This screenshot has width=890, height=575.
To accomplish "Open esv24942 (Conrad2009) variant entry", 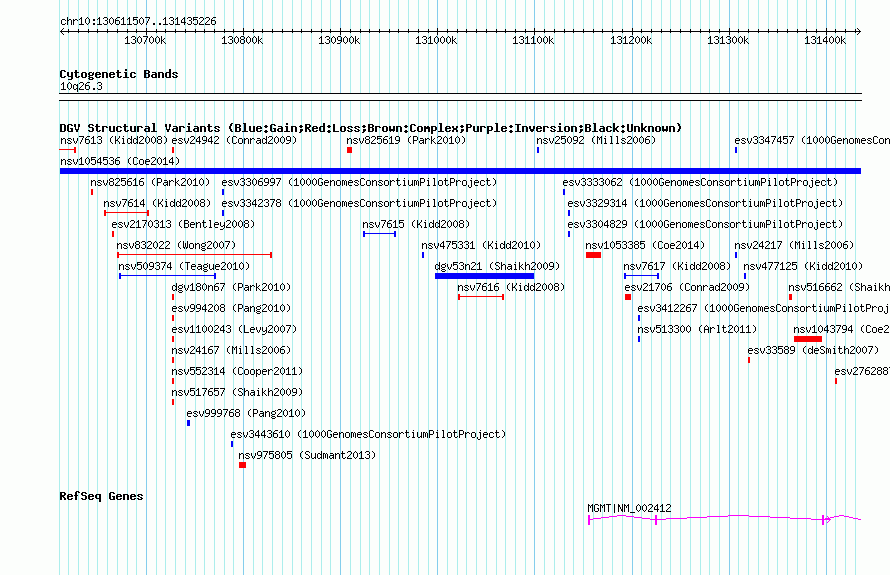I will pyautogui.click(x=234, y=140).
